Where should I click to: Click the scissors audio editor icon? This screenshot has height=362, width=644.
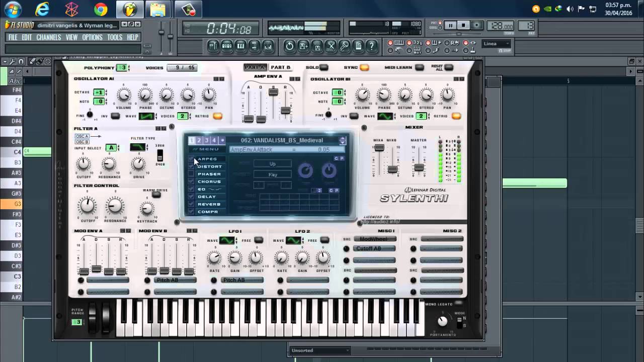coord(331,46)
